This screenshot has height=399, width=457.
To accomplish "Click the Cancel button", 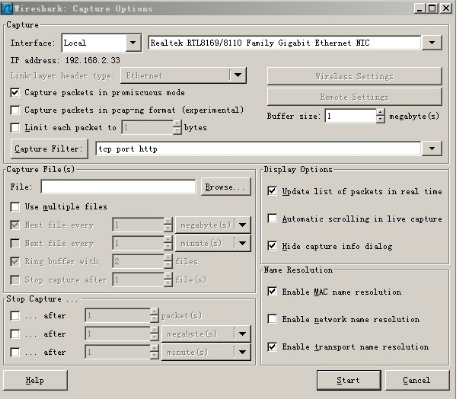I will click(x=417, y=380).
